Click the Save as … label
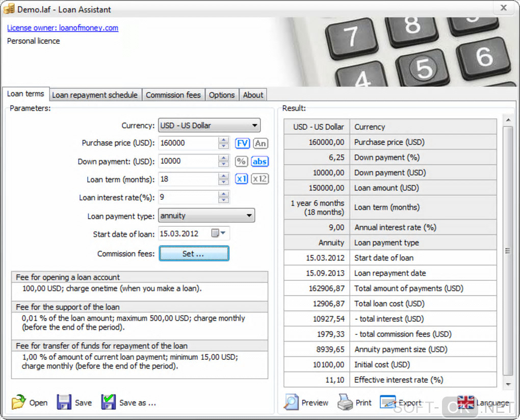Viewport: 520px width, 420px height. tap(138, 403)
